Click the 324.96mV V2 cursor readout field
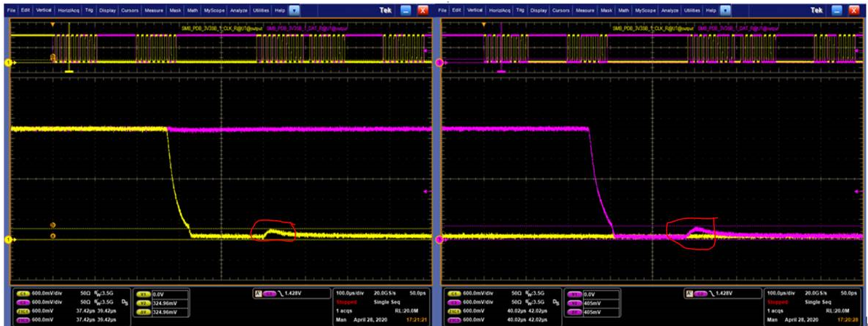This screenshot has width=868, height=326. coord(169,304)
